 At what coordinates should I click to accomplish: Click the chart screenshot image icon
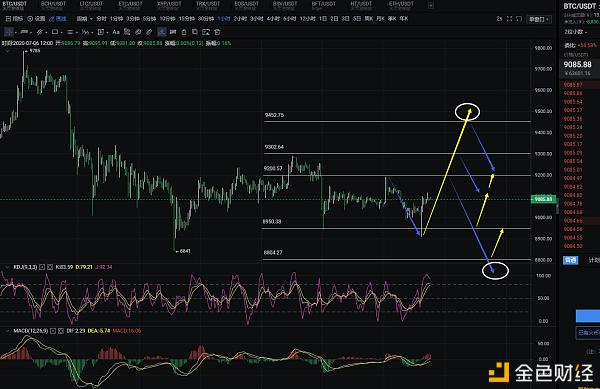206,32
